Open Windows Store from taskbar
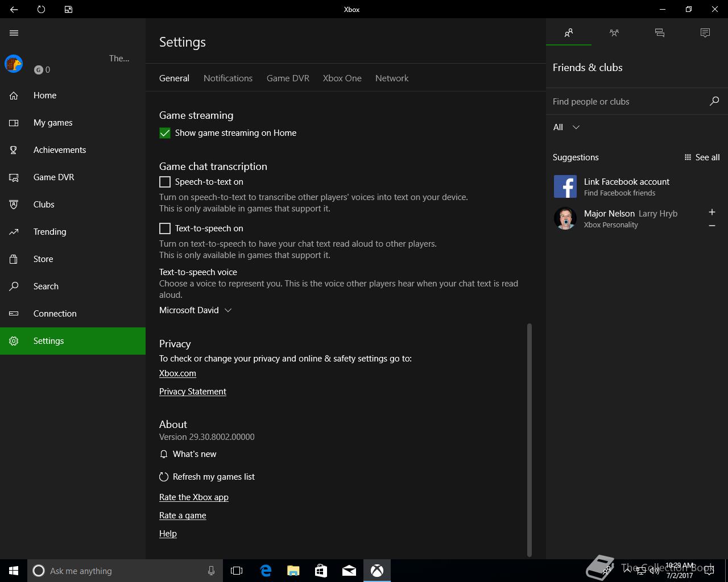The image size is (728, 582). tap(321, 571)
